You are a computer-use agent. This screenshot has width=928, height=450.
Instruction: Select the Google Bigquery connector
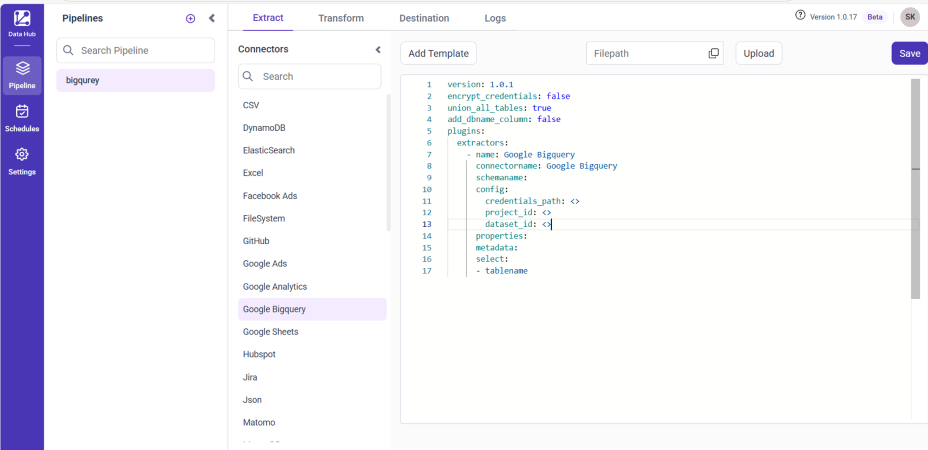click(x=312, y=309)
